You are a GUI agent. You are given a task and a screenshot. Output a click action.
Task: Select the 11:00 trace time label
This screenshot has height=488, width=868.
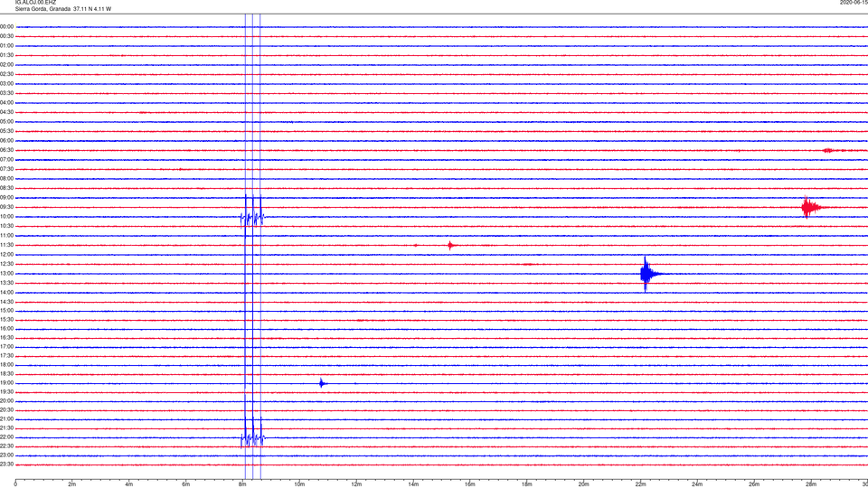(x=6, y=235)
